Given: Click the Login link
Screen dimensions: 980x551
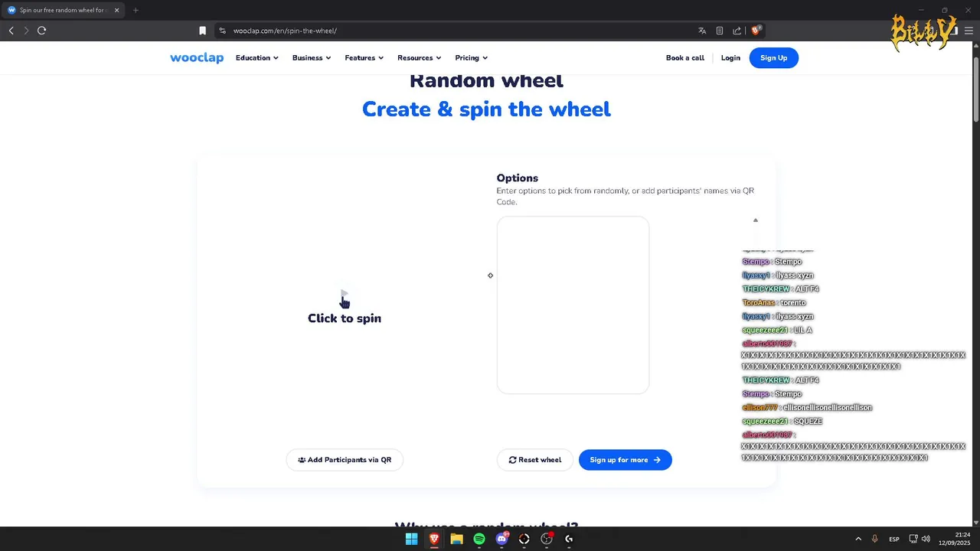Looking at the screenshot, I should pyautogui.click(x=730, y=57).
